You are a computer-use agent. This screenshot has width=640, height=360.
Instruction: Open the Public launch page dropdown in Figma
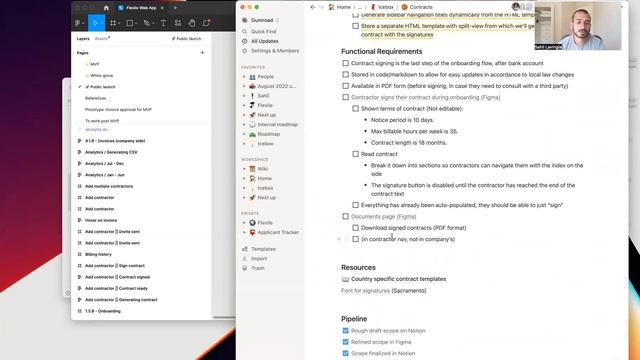click(x=188, y=39)
